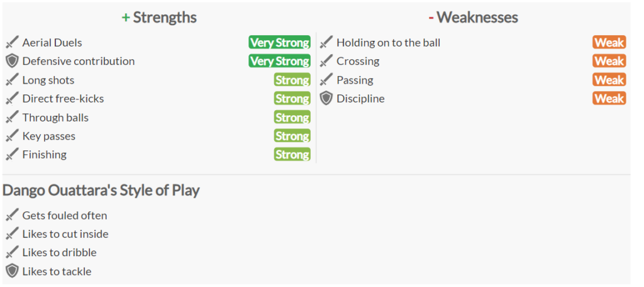Select the Direct free-kicks strength label
The width and height of the screenshot is (644, 287).
64,99
